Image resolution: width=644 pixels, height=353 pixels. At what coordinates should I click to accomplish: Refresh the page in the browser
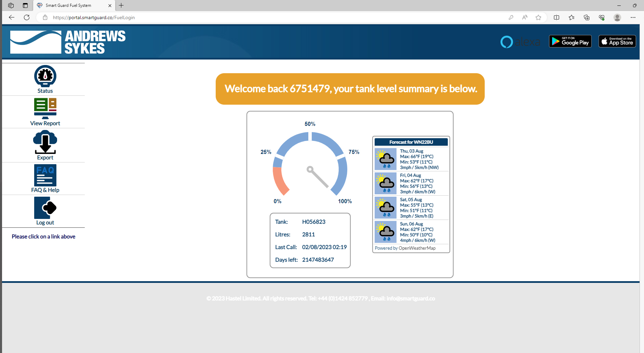coord(27,17)
